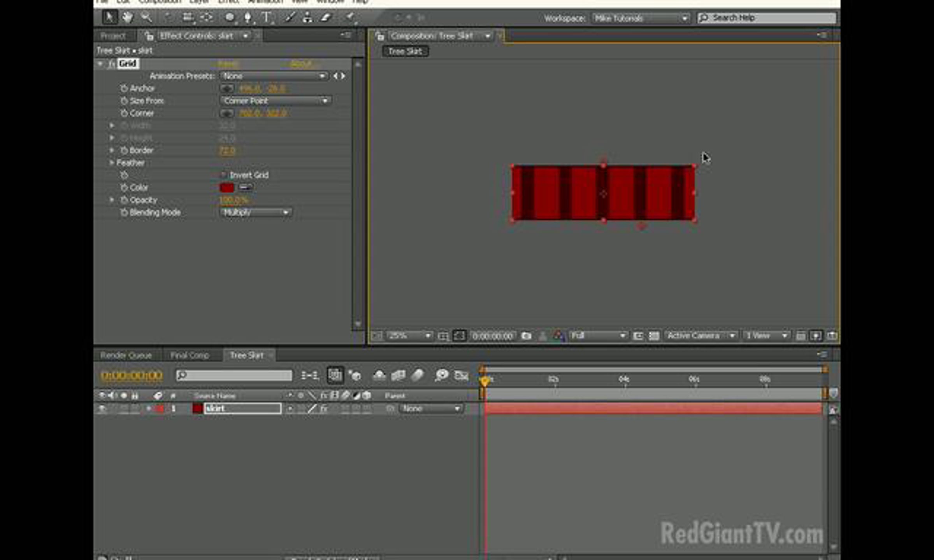
Task: Open the Workspace dropdown
Action: tap(641, 18)
